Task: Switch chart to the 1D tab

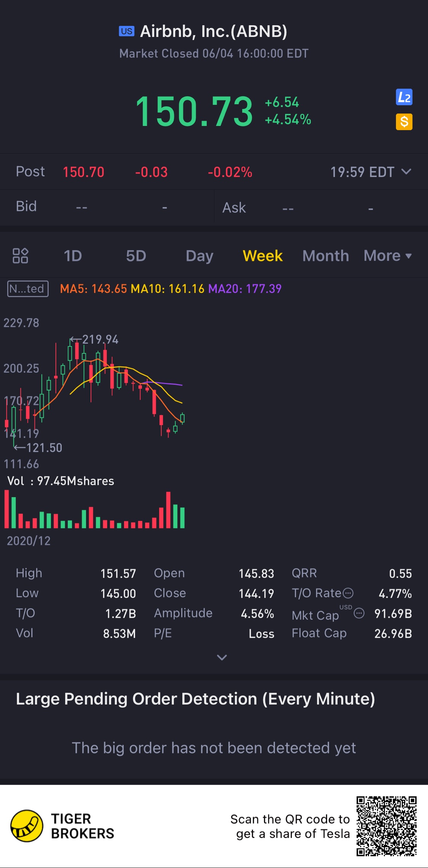Action: (73, 256)
